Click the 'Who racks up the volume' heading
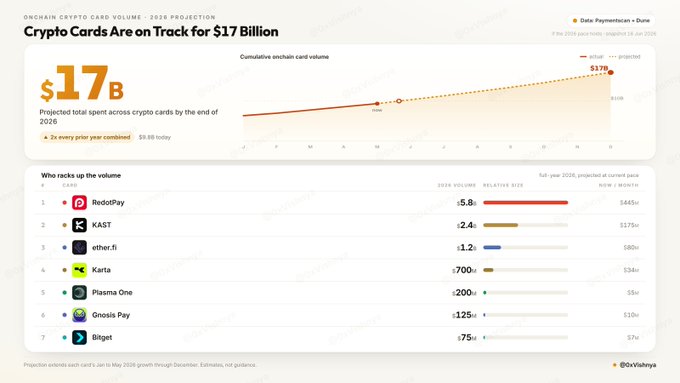The image size is (680, 383). pos(81,175)
